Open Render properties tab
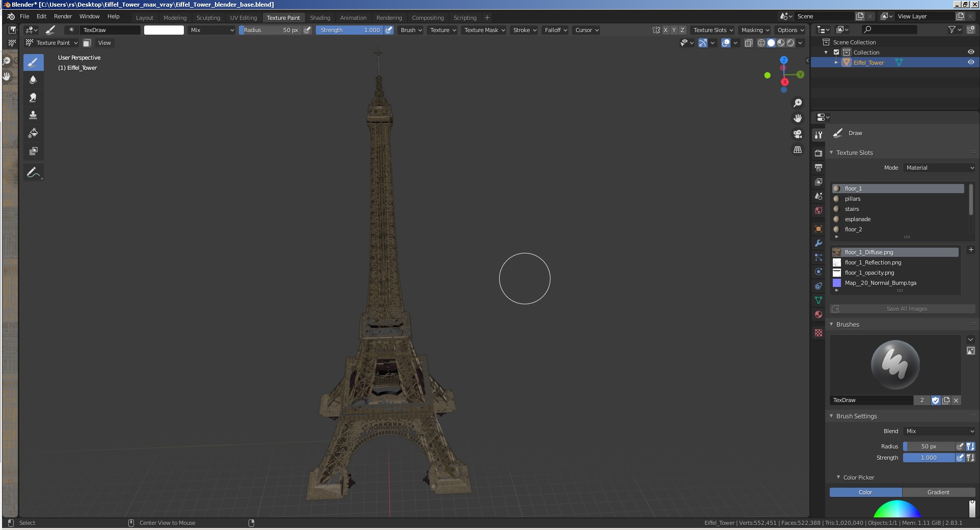The height and width of the screenshot is (530, 980). (819, 153)
